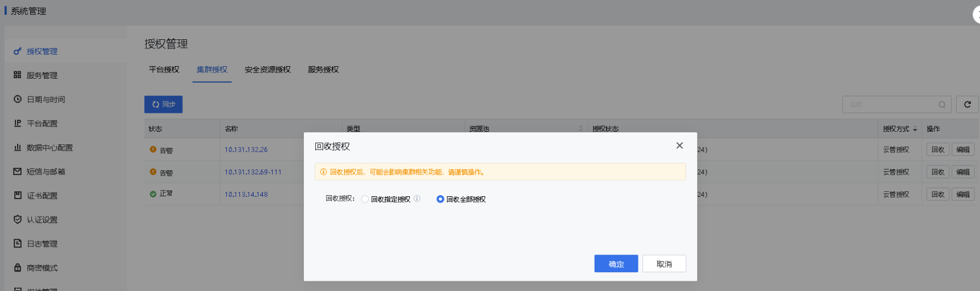The width and height of the screenshot is (980, 291).
Task: Click the 商密模式 lock icon
Action: (x=18, y=268)
